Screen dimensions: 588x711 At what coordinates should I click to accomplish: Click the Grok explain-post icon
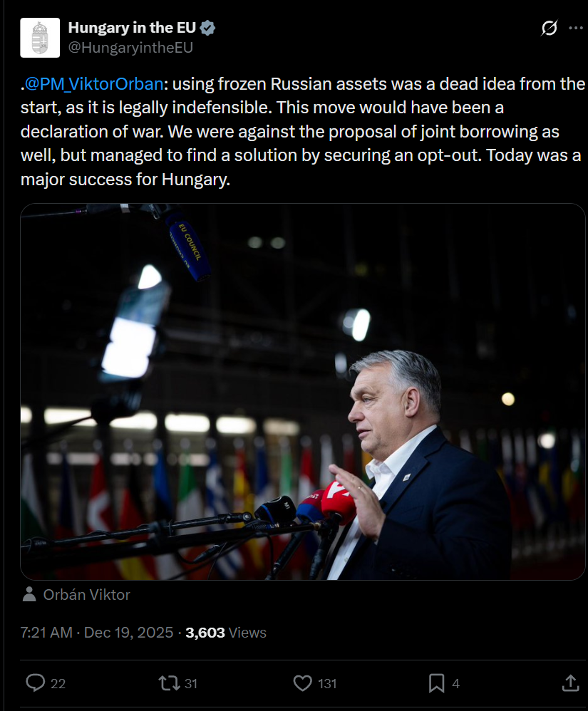click(549, 28)
